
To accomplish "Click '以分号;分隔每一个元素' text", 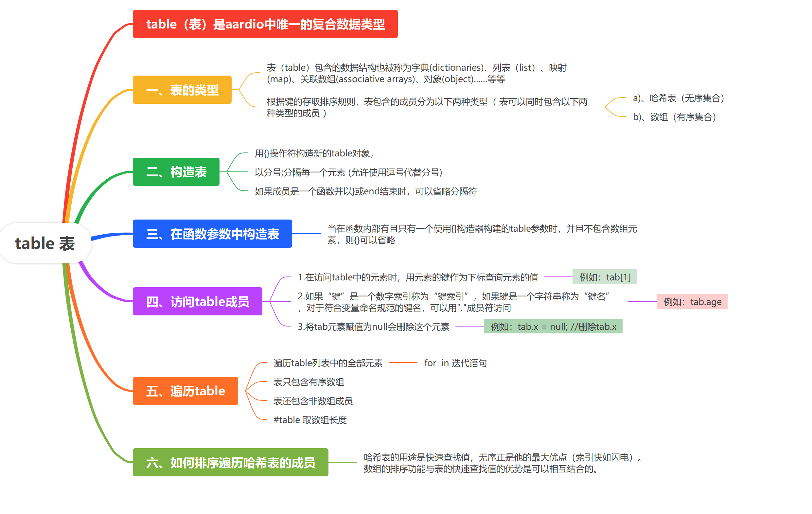I will point(348,172).
